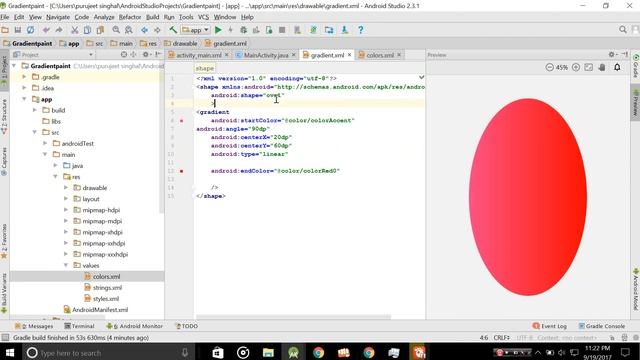
Task: Open the Help question mark icon
Action: (360, 30)
